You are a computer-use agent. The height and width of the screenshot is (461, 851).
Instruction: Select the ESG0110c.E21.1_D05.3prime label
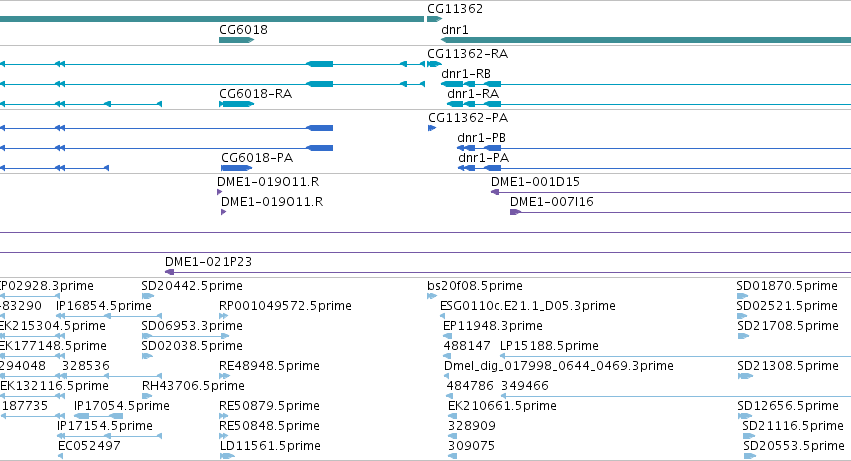click(x=528, y=306)
